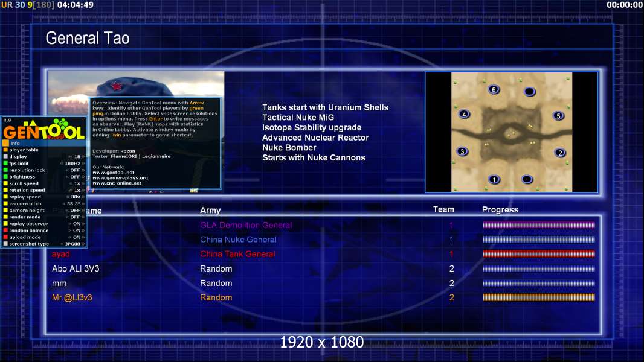Raise replay speed with its right arrow

[83, 197]
